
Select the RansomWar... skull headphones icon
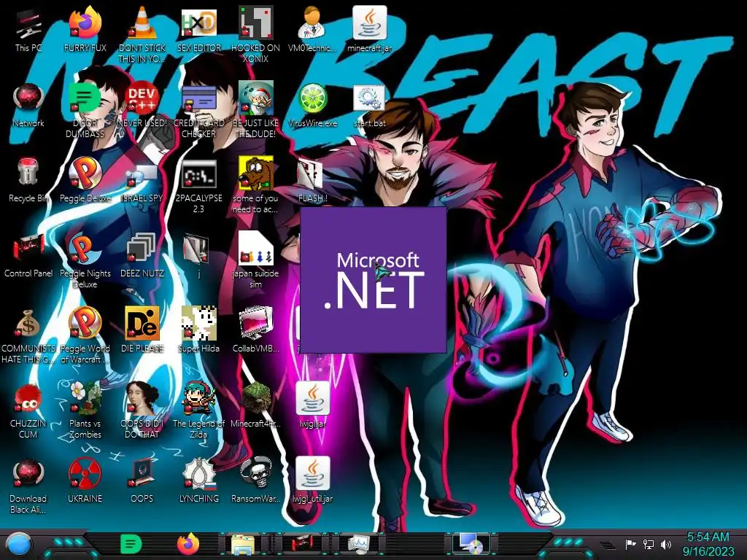255,481
